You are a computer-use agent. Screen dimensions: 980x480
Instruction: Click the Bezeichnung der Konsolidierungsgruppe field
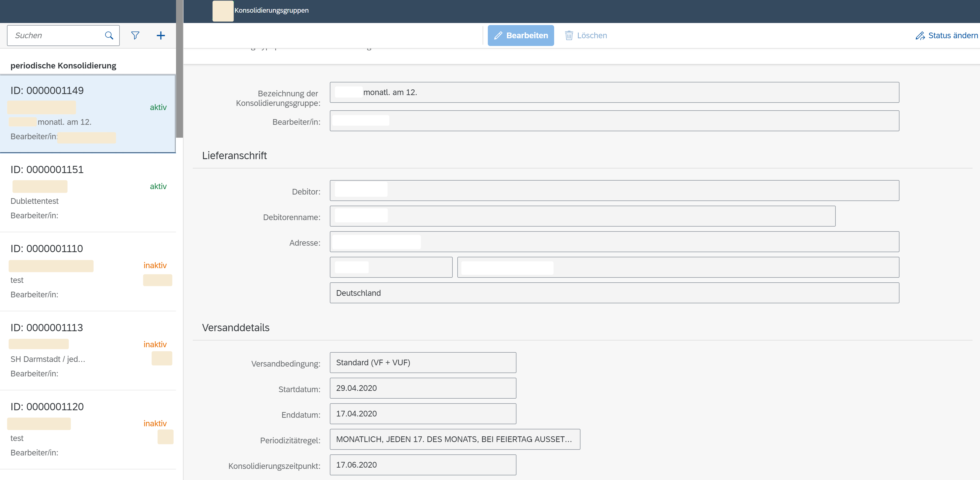tap(614, 92)
